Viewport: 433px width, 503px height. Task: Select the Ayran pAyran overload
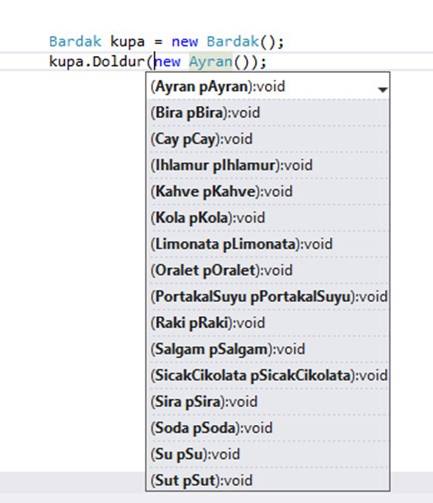tap(268, 86)
